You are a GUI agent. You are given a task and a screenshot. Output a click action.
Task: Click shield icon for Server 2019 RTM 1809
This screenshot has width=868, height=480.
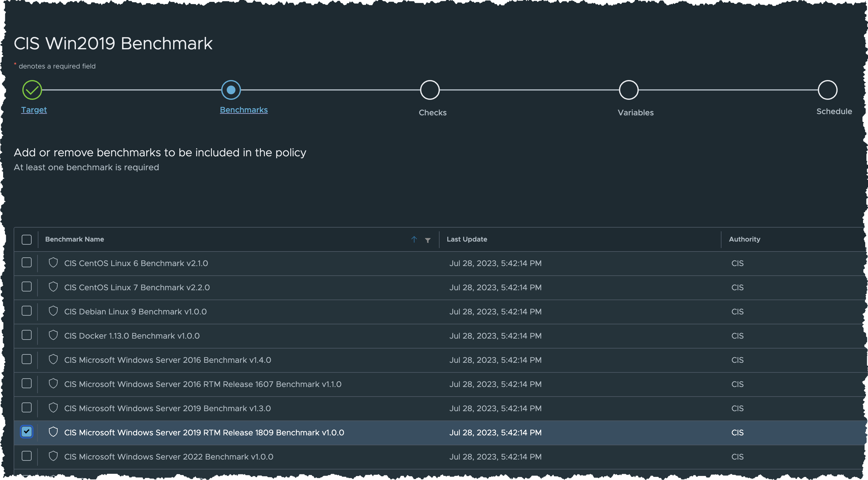point(53,432)
